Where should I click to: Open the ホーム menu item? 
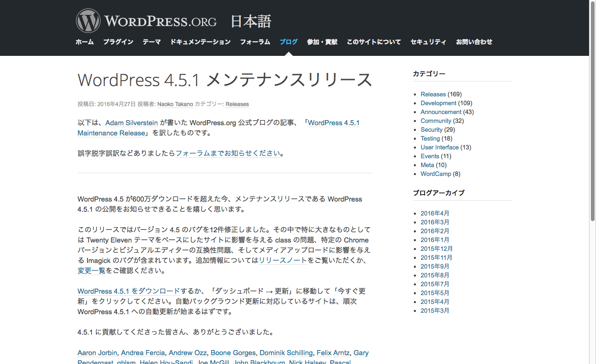click(x=85, y=42)
